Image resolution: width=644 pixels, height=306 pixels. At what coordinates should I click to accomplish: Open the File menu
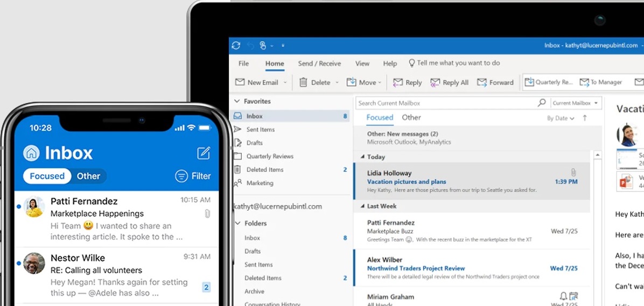[x=243, y=63]
